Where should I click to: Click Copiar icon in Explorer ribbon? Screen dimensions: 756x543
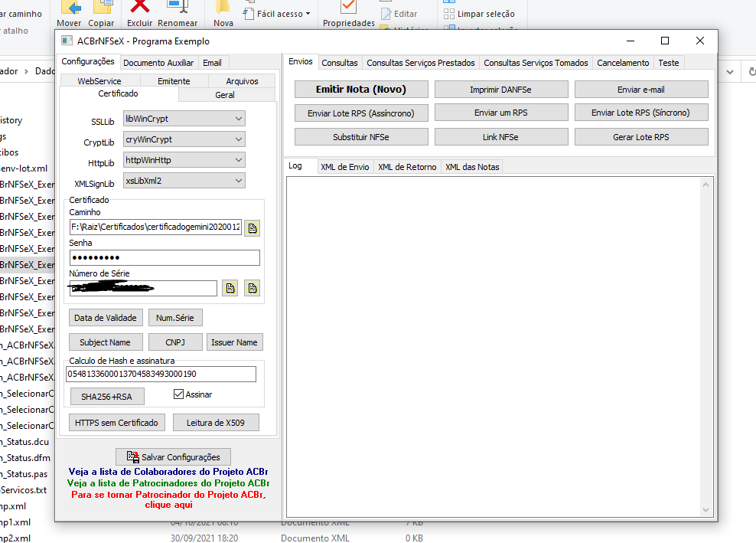(x=101, y=8)
